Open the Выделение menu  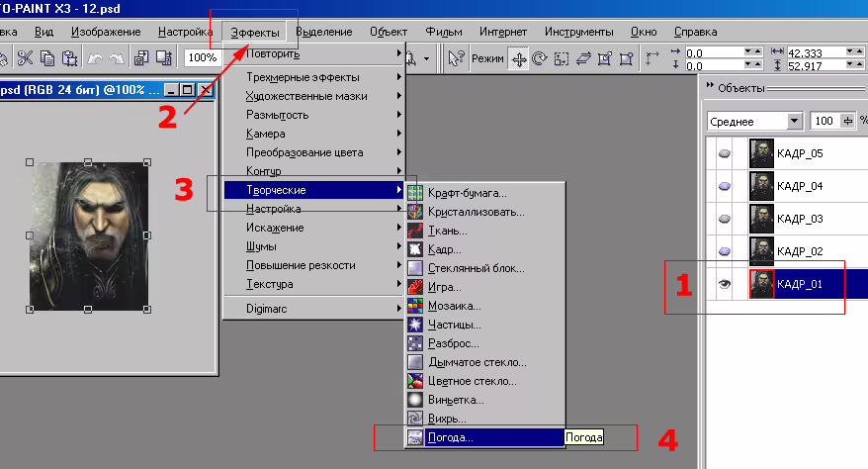coord(324,32)
